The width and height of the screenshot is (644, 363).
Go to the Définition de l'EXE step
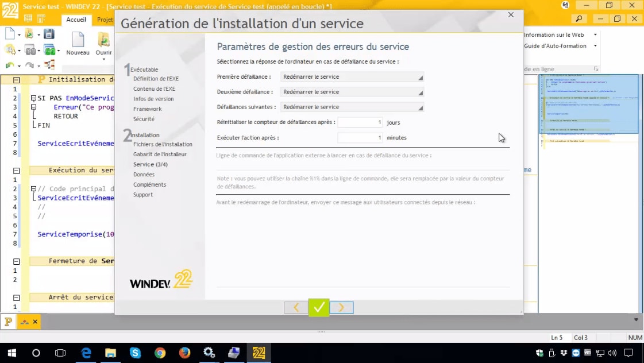[x=156, y=79]
